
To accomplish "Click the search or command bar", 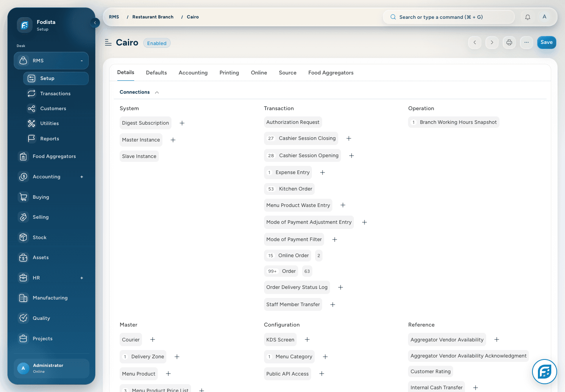I will coord(449,17).
